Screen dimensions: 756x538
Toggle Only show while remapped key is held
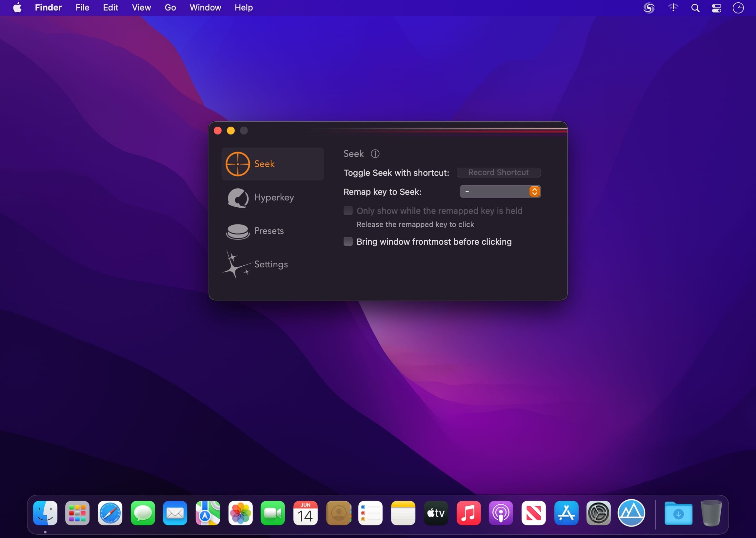click(x=348, y=211)
